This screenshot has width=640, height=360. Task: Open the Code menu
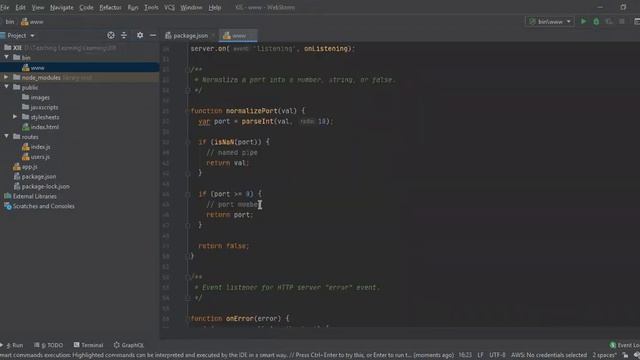click(x=86, y=7)
